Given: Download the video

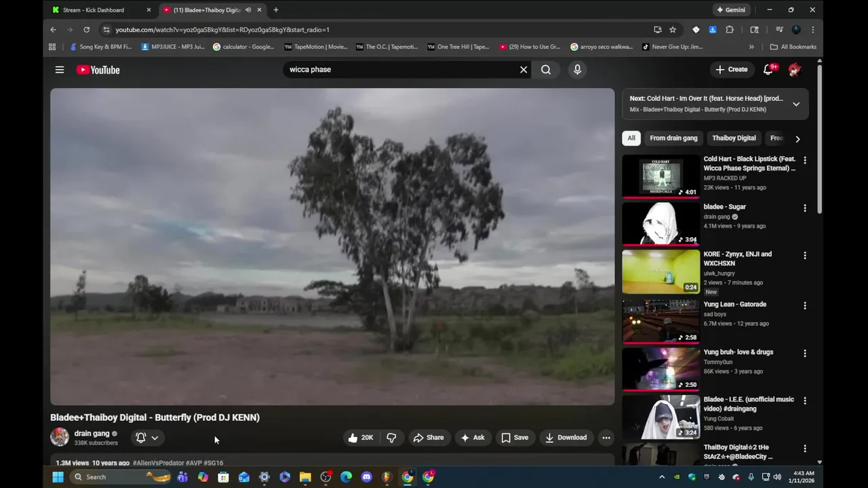Looking at the screenshot, I should pyautogui.click(x=566, y=438).
